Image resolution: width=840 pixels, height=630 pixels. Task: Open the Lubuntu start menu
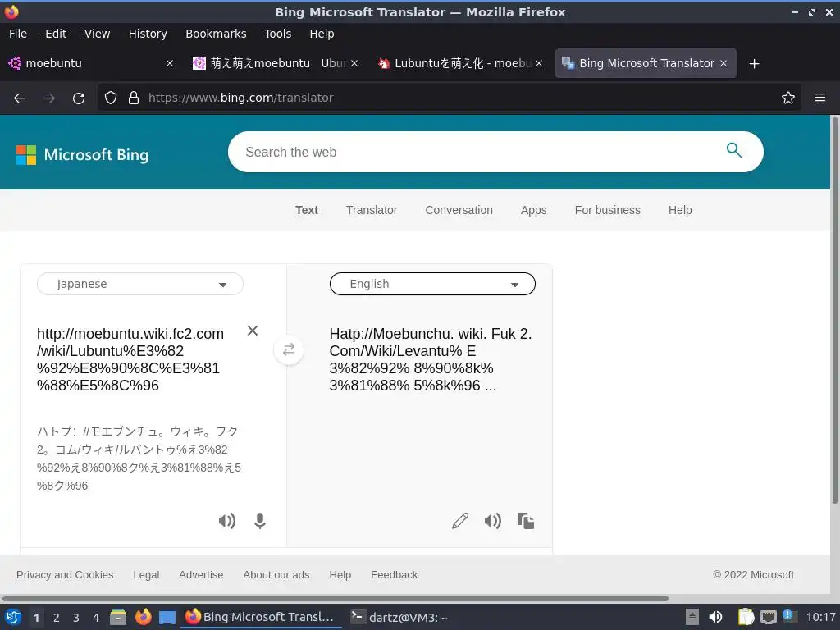(x=13, y=617)
